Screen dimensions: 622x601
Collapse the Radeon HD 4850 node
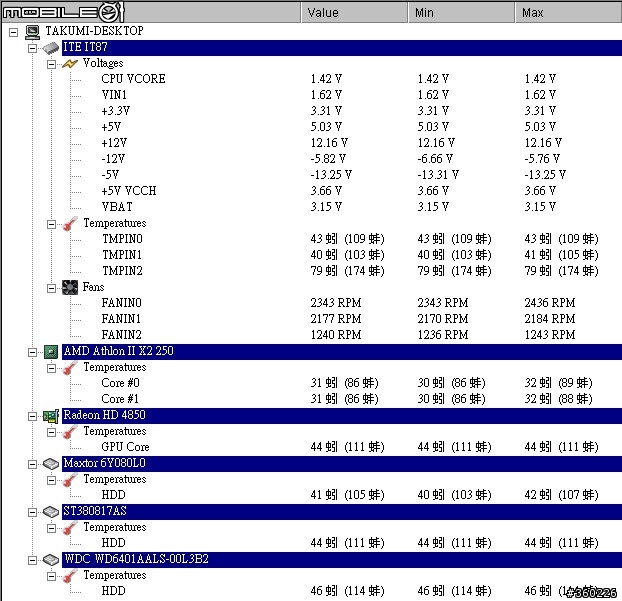33,416
